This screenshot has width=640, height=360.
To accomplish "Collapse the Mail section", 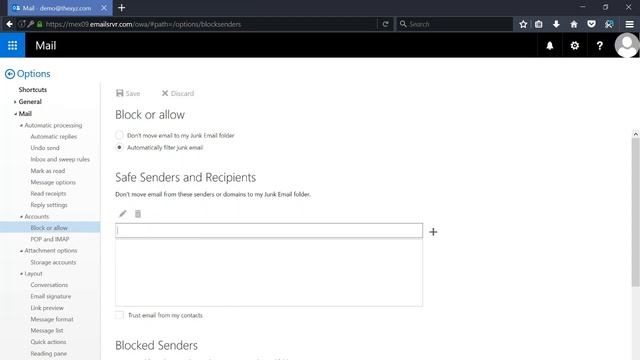I will pyautogui.click(x=15, y=113).
